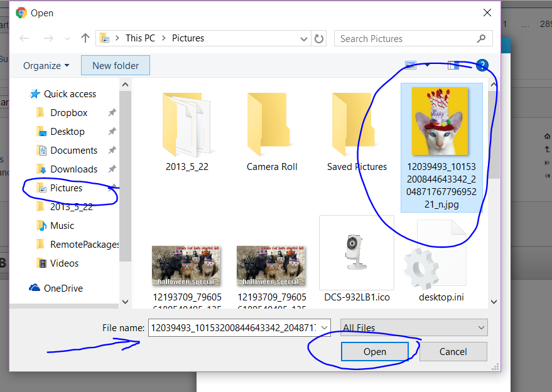Select Downloads in navigation pane

coord(73,169)
